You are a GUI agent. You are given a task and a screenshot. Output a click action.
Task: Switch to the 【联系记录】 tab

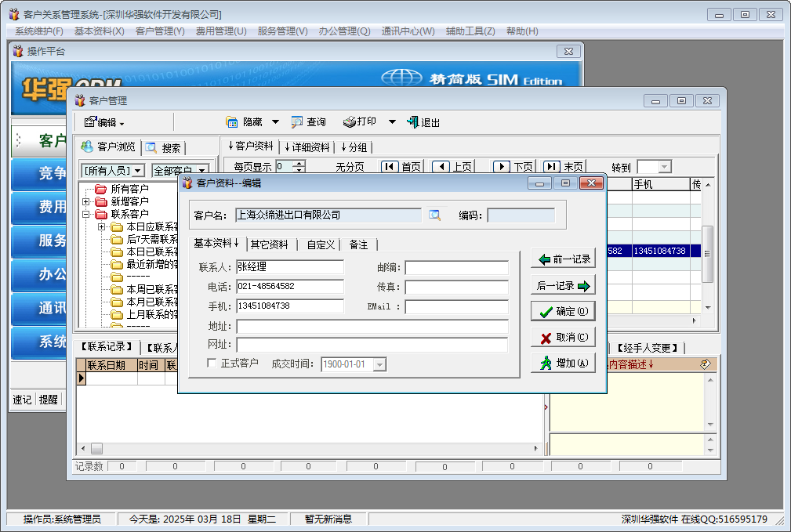[107, 346]
